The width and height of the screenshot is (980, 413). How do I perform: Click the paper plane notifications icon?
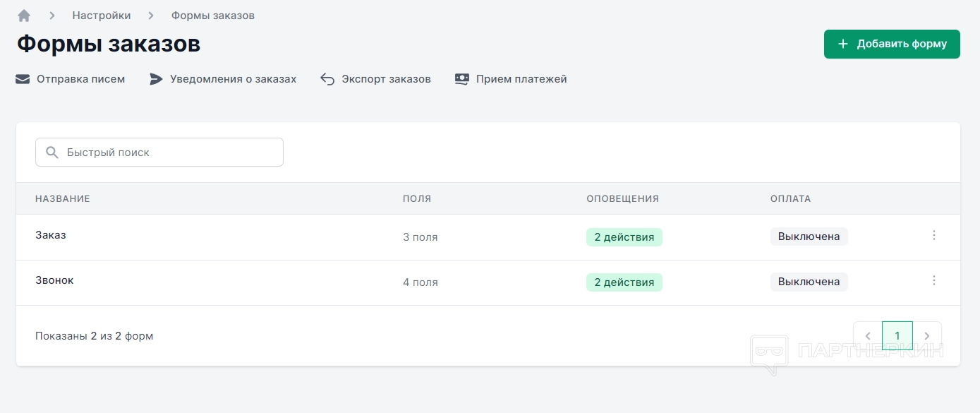tap(156, 79)
